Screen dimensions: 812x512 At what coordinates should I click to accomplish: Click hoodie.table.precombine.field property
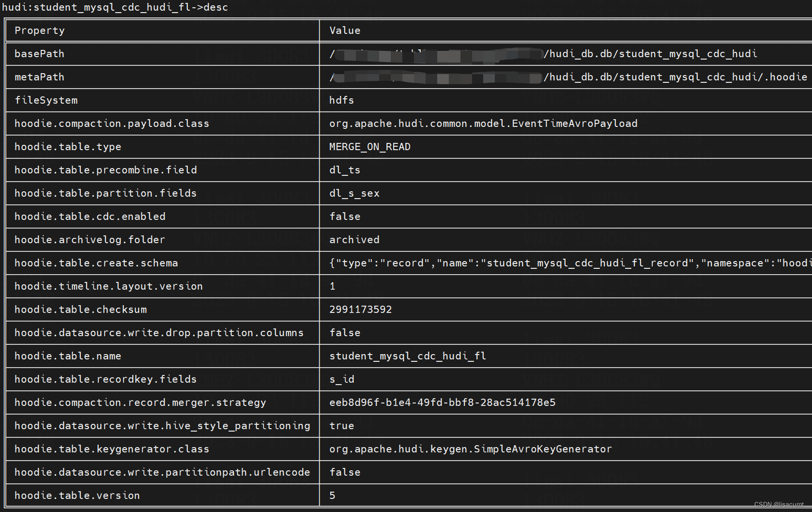tap(106, 170)
